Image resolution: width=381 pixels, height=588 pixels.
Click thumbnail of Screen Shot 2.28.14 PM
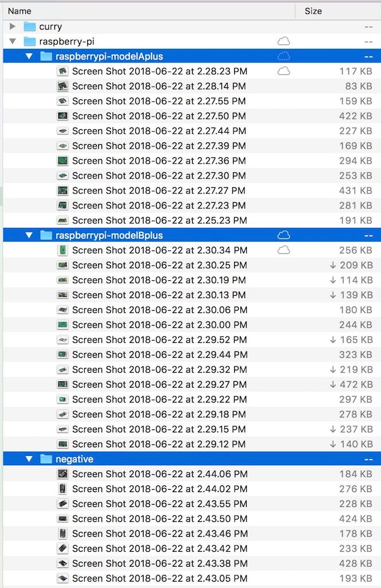click(x=63, y=86)
